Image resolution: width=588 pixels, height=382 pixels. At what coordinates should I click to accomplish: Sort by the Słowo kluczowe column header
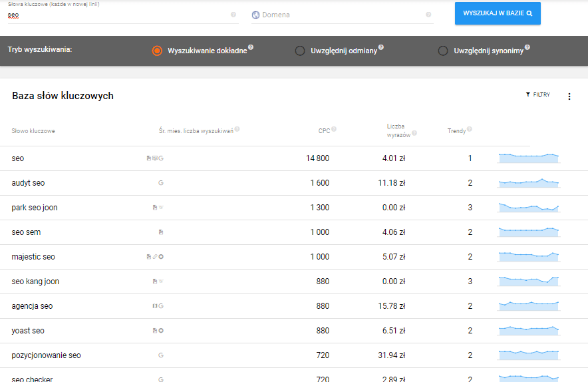pyautogui.click(x=33, y=131)
